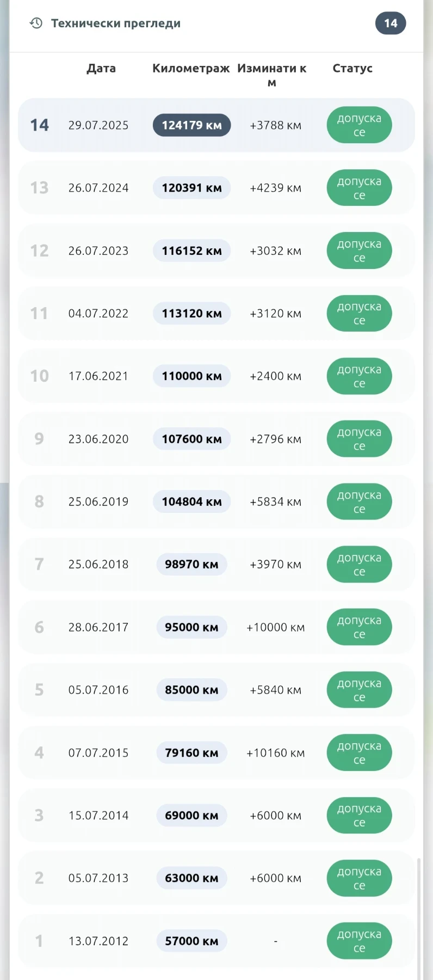
Task: Click the Изминати км column header
Action: (x=272, y=75)
